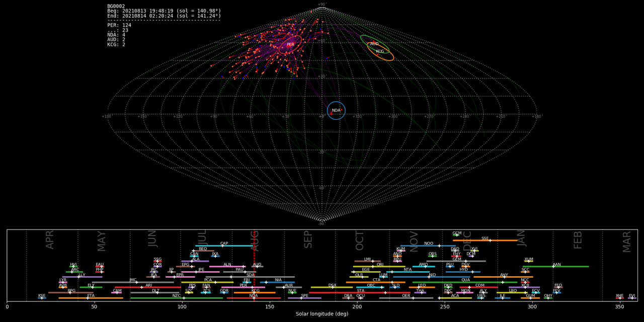The image size is (644, 322).
Task: Click the grey GEM shower bar
Action: click(x=456, y=261)
